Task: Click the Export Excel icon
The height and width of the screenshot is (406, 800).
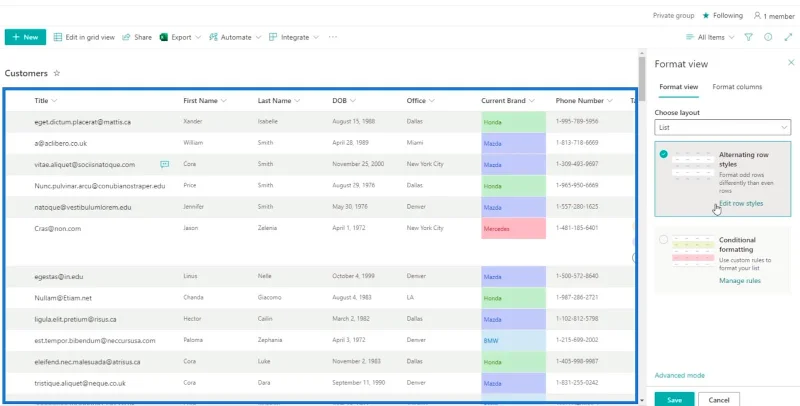Action: (164, 37)
